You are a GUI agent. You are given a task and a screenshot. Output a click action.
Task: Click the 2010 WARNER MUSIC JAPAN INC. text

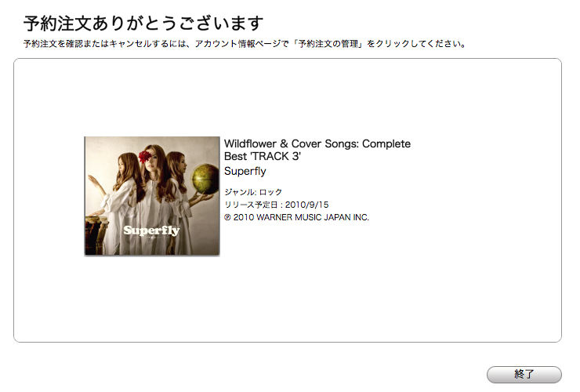[301, 217]
